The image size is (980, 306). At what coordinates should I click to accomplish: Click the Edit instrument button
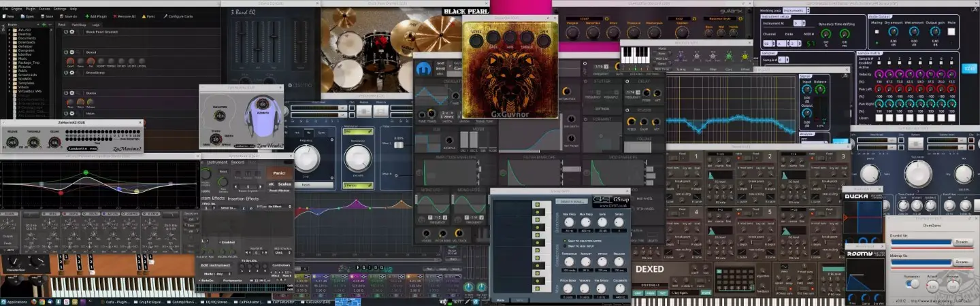click(214, 265)
